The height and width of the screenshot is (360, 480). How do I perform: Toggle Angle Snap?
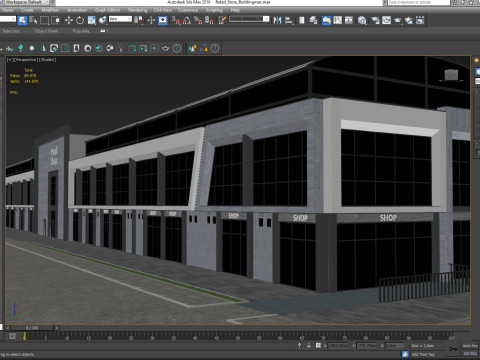(x=187, y=20)
